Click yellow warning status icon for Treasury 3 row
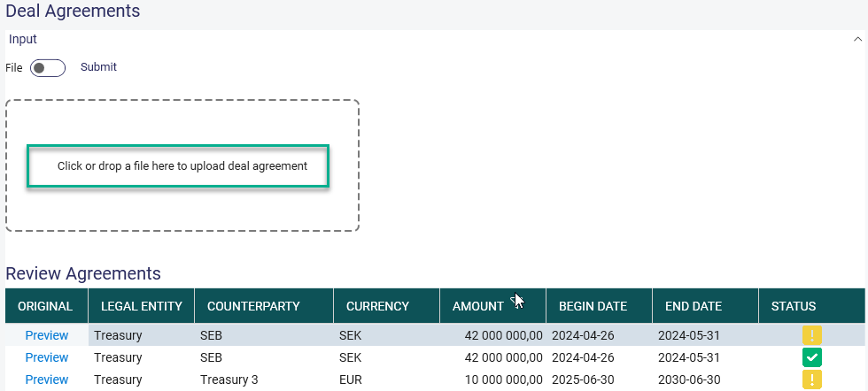868x391 pixels. click(x=812, y=379)
